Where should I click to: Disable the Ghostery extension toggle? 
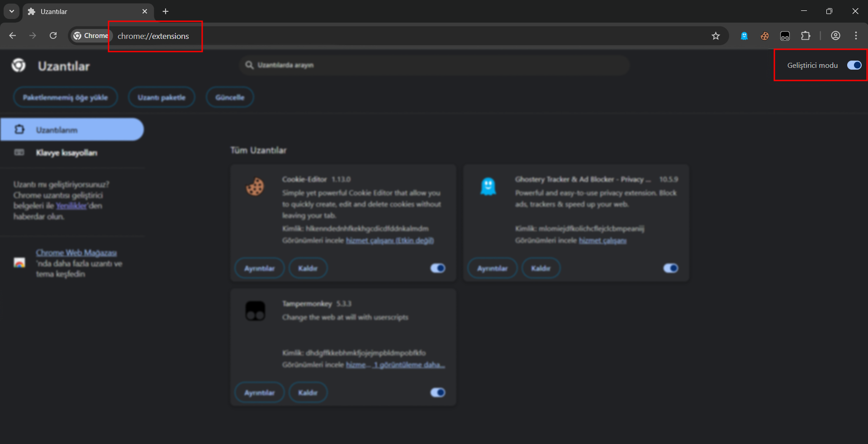[671, 268]
